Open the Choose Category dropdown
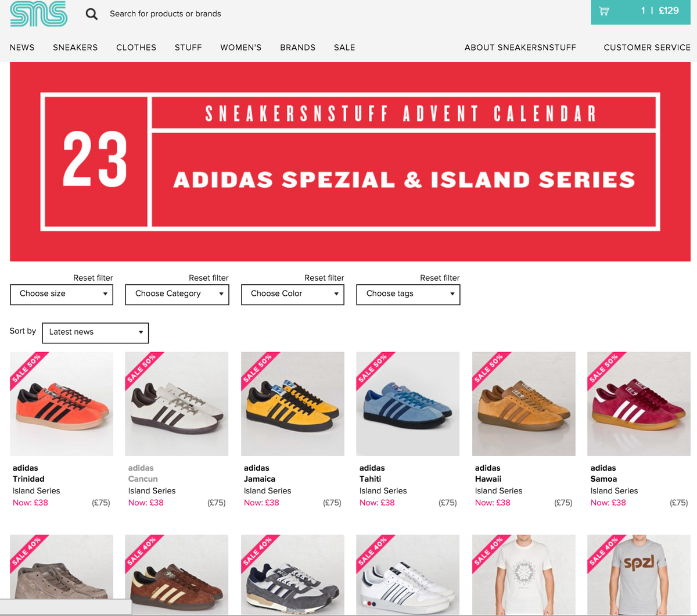697x616 pixels. pos(177,294)
